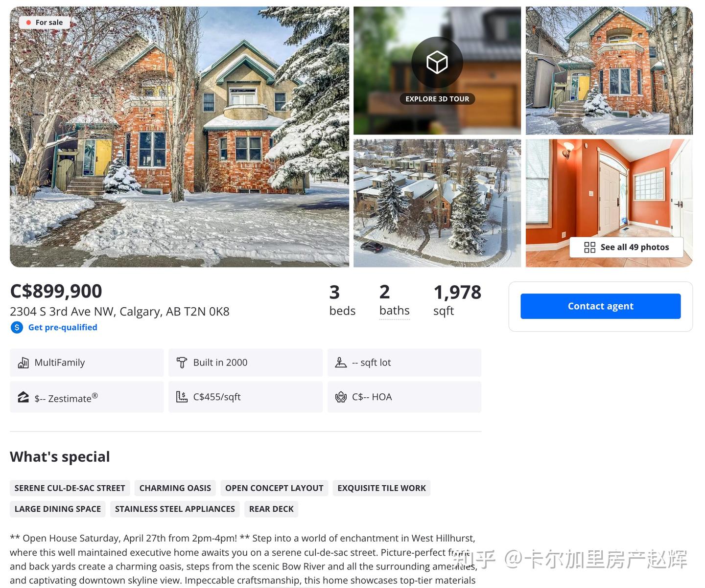Click the lot size icon beside sqft lot
The image size is (705, 588).
click(x=341, y=362)
